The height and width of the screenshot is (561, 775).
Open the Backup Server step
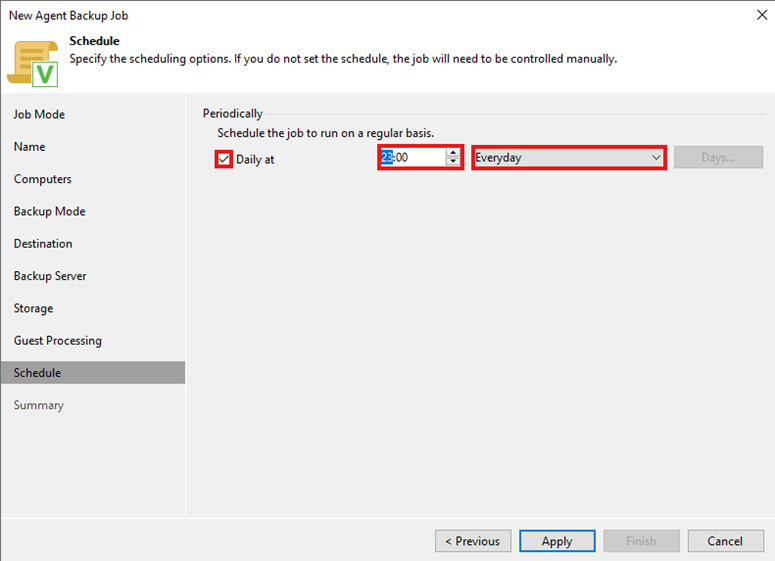[x=50, y=276]
